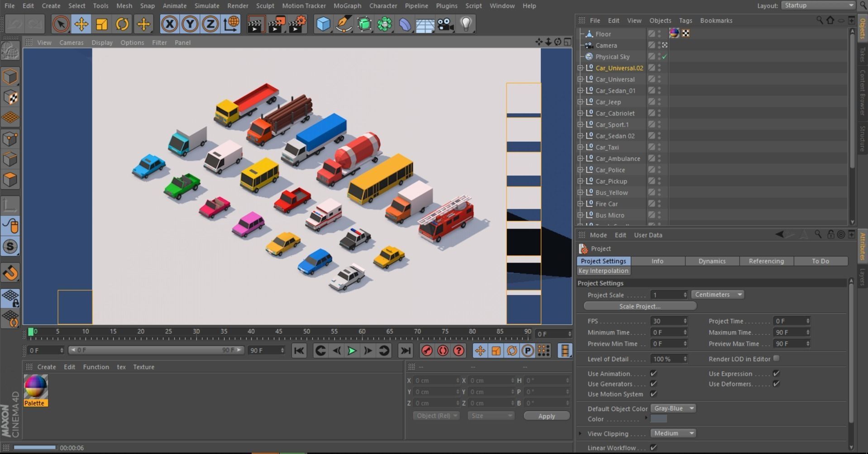
Task: Open Default Object Color Gray-Blue dropdown
Action: (673, 408)
